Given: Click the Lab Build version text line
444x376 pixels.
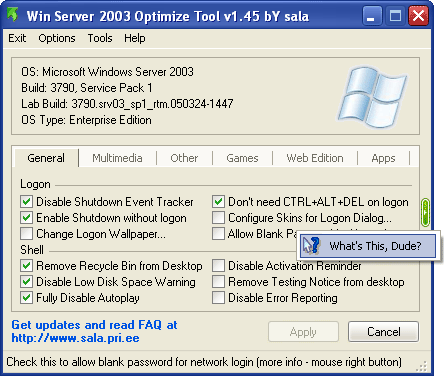Looking at the screenshot, I should click(x=127, y=104).
